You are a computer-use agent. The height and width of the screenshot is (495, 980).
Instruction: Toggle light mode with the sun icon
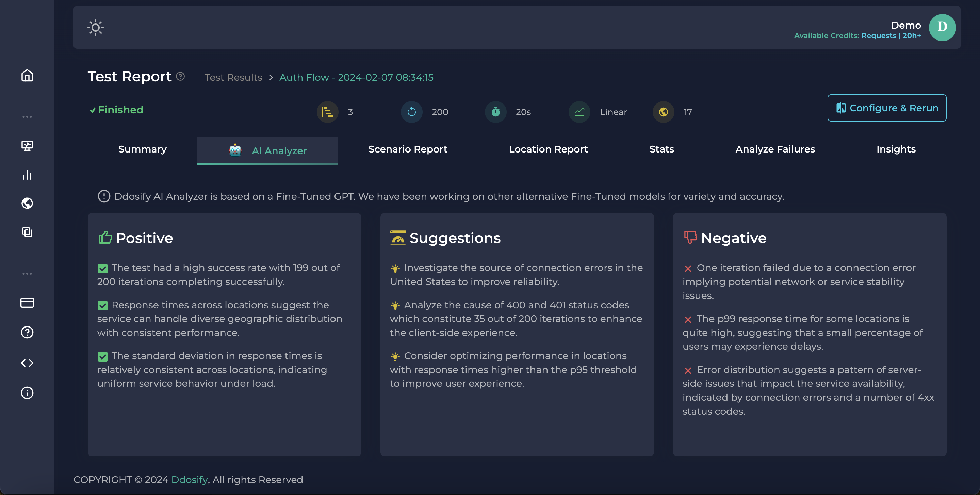click(96, 27)
